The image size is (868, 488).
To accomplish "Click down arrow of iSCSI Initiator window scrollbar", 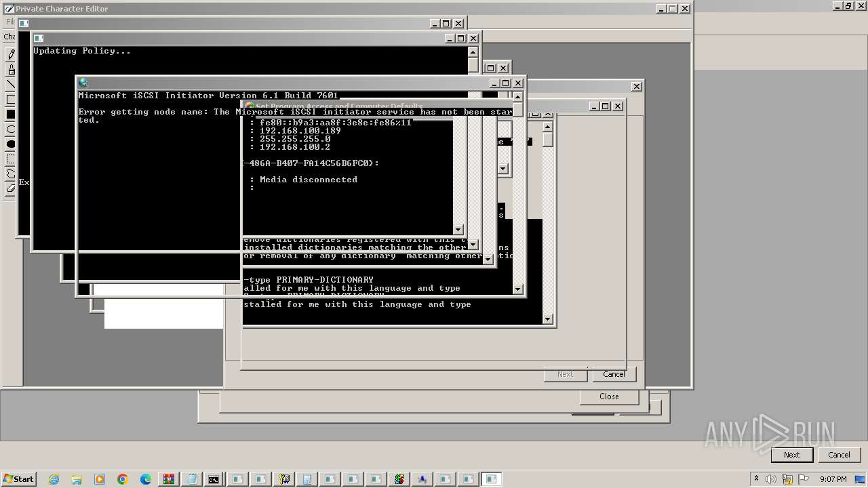I will point(518,289).
